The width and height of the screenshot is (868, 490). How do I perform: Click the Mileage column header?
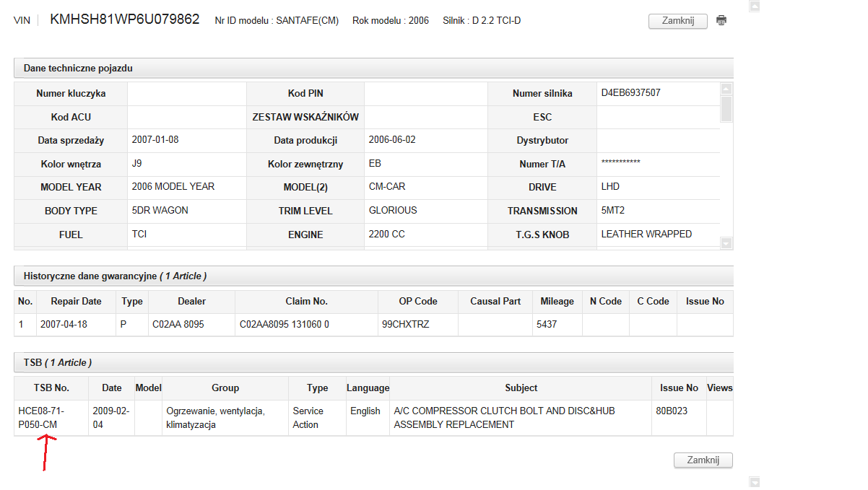tap(557, 301)
